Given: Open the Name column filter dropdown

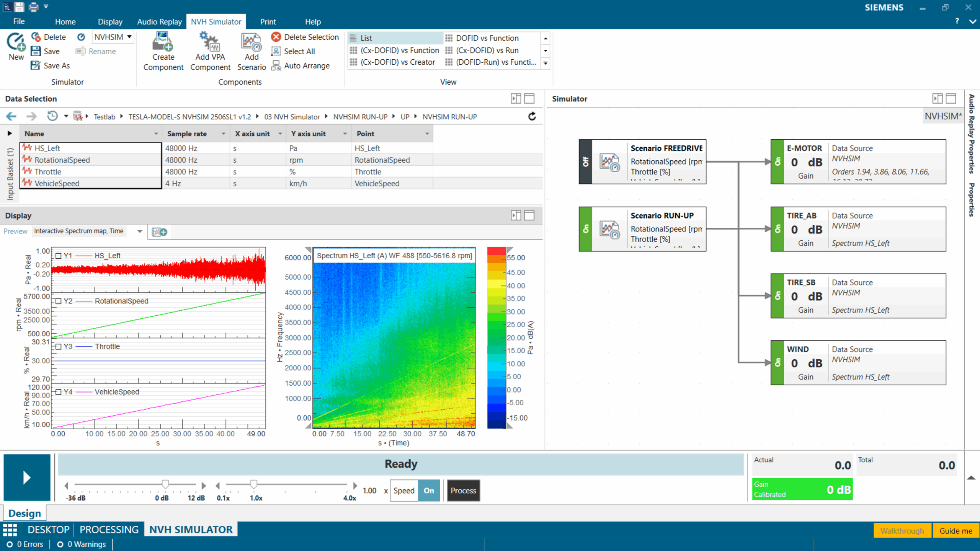Looking at the screenshot, I should click(156, 134).
